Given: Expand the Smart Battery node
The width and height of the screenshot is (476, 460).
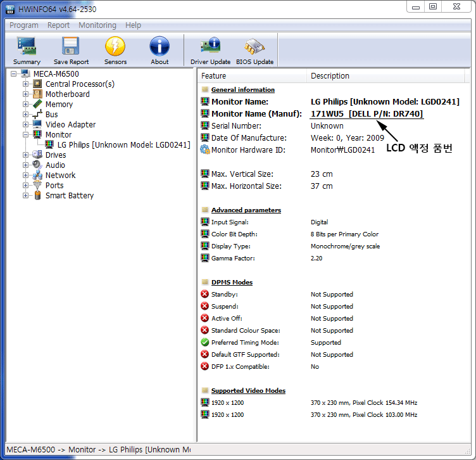Looking at the screenshot, I should pos(25,196).
